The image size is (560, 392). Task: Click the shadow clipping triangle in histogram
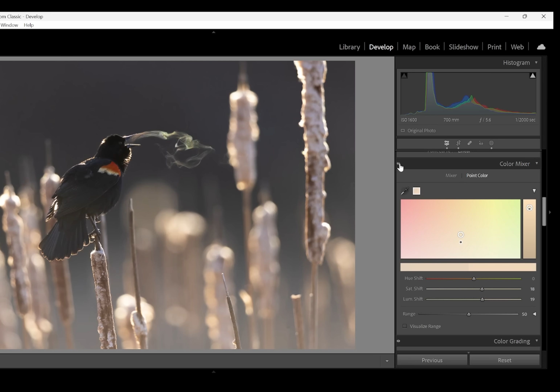(x=404, y=76)
